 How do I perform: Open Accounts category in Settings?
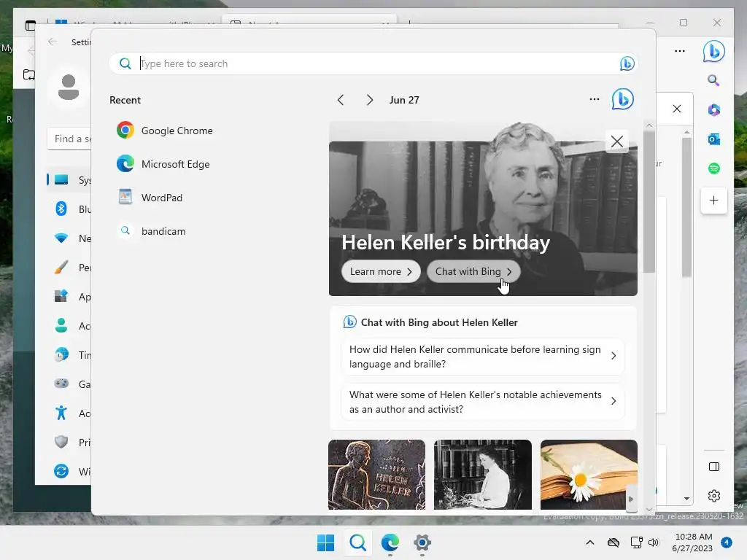tap(71, 326)
